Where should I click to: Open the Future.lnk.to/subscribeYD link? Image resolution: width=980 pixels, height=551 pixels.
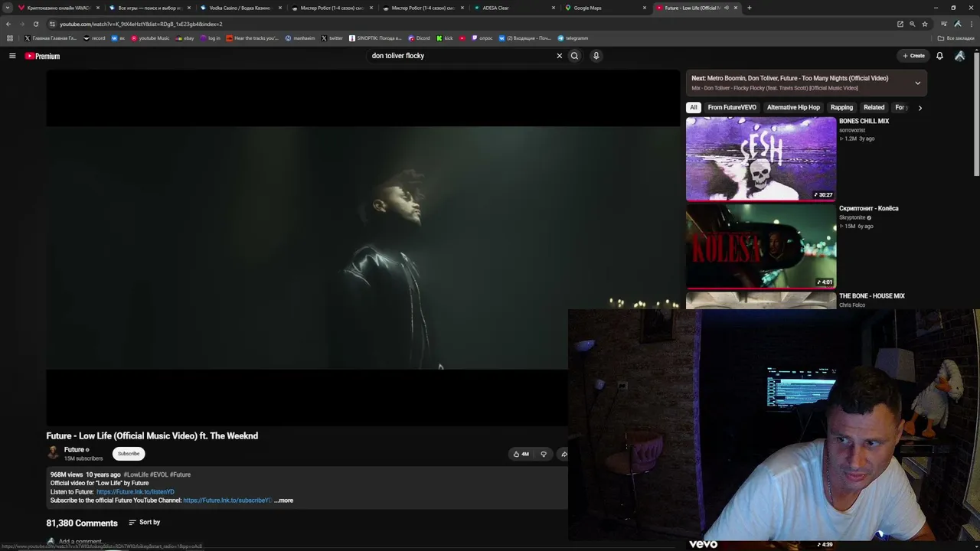227,500
